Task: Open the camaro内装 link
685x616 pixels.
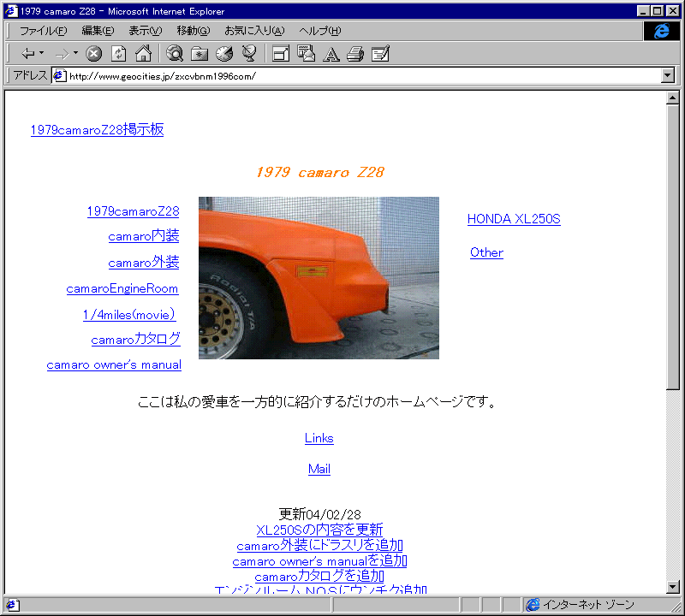Action: pos(144,236)
